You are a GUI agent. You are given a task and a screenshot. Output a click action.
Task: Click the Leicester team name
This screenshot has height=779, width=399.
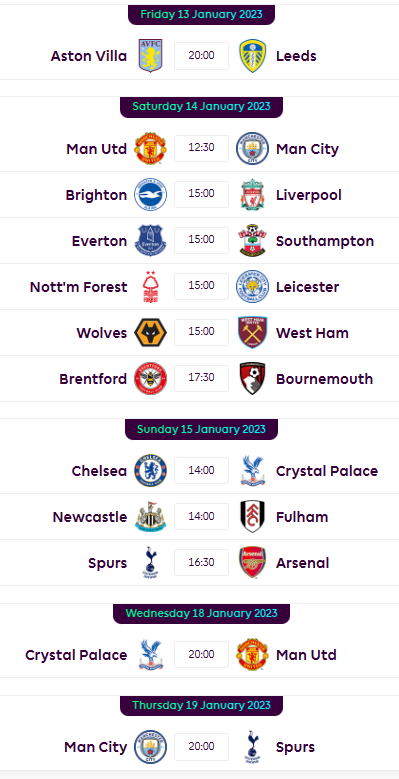pos(308,287)
